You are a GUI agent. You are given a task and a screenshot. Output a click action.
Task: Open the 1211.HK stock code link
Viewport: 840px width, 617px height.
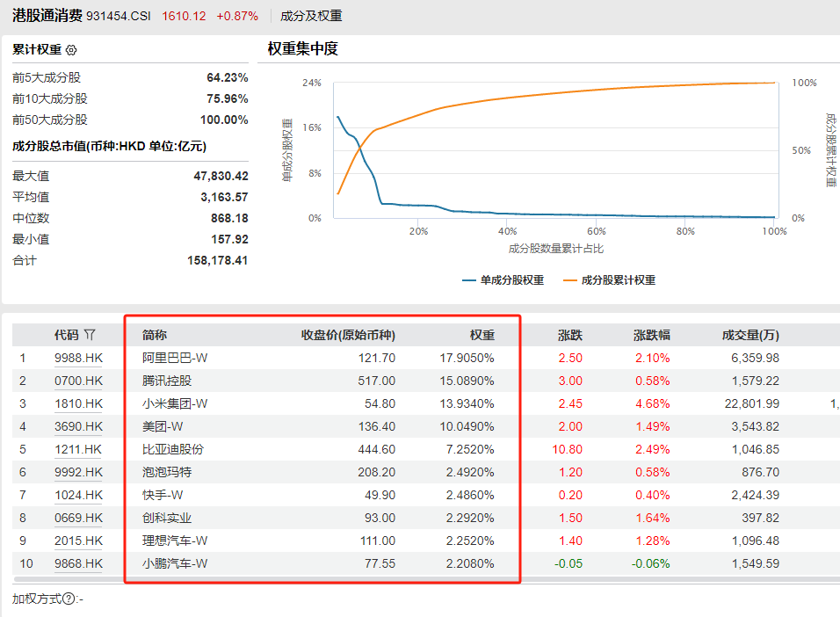click(x=77, y=450)
